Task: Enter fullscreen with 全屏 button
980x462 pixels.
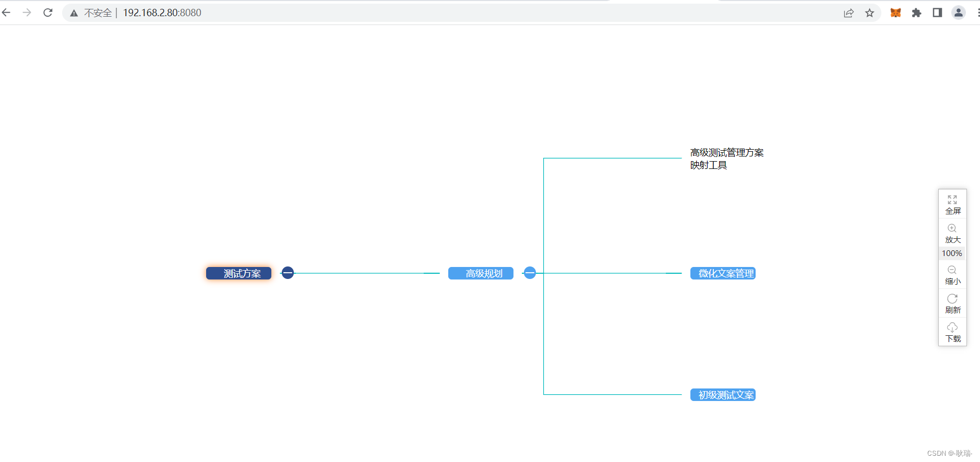Action: (952, 205)
